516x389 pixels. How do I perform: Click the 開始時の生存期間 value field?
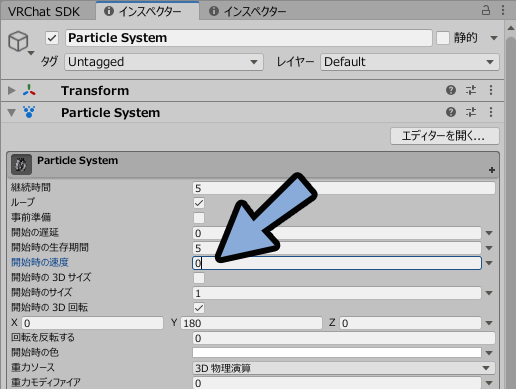coord(337,248)
